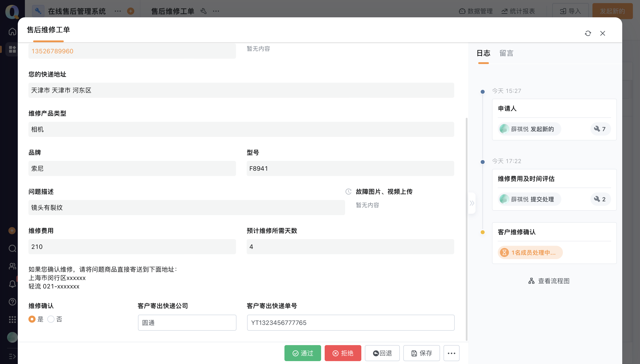
Task: Collapse the log panel with double chevron
Action: tap(472, 203)
